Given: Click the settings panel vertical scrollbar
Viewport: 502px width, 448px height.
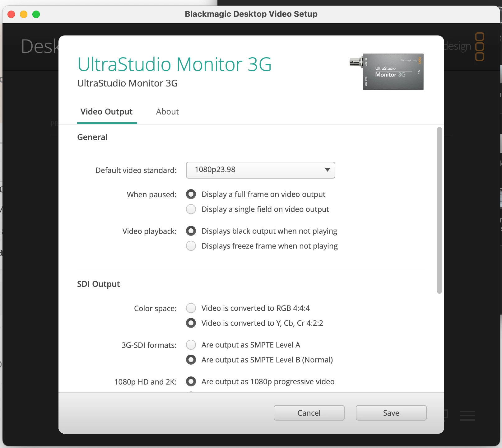Looking at the screenshot, I should coord(439,210).
